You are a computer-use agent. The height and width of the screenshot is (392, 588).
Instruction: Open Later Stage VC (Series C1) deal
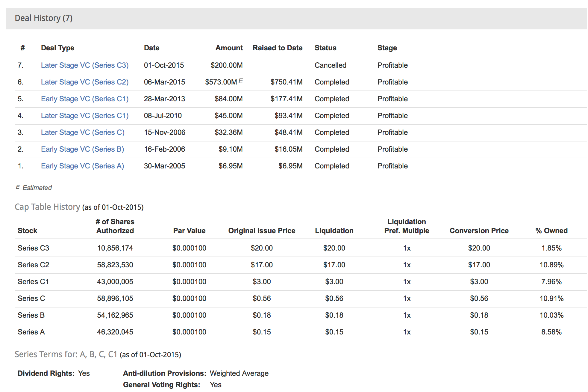84,116
